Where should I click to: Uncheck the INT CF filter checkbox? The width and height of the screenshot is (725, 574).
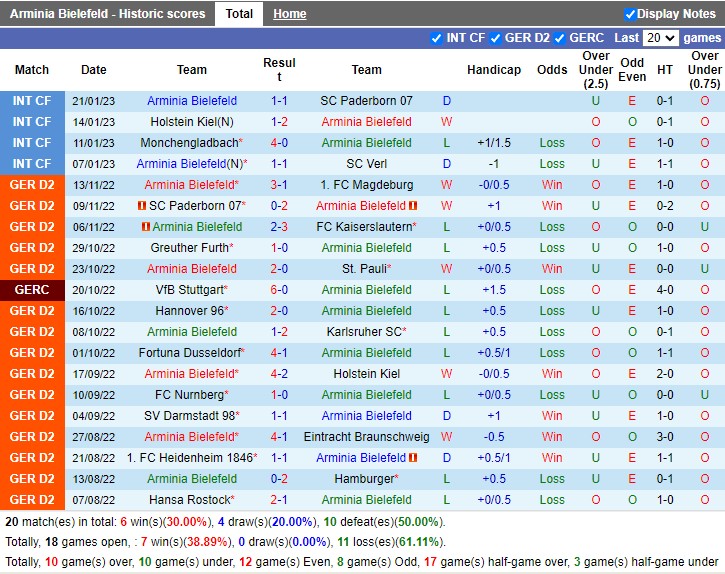436,38
